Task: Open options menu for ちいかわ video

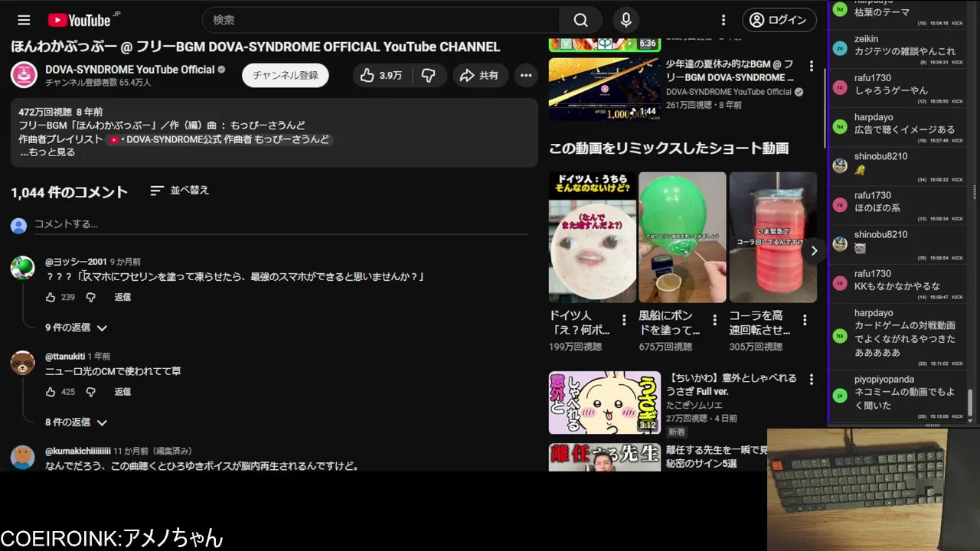Action: [x=812, y=380]
